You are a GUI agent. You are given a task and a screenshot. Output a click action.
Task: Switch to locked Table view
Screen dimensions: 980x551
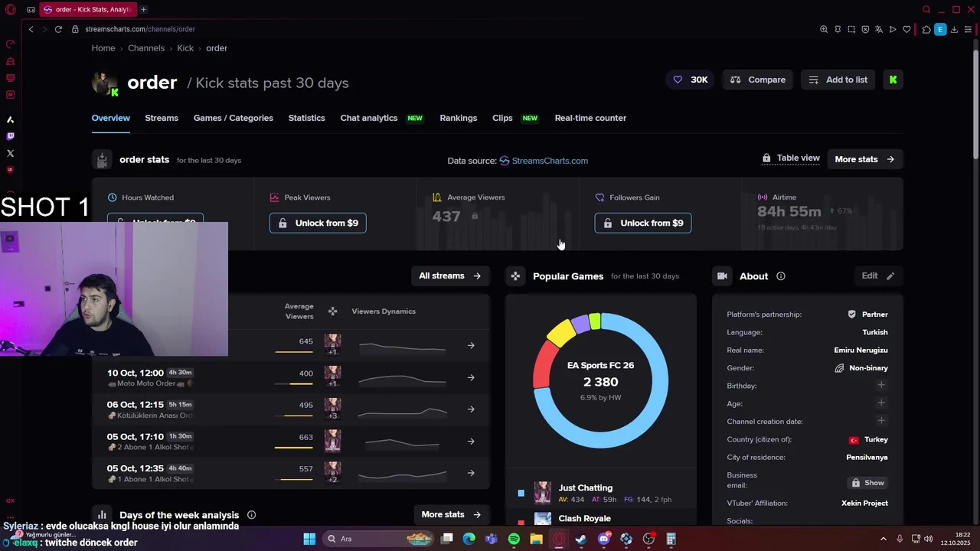click(791, 158)
